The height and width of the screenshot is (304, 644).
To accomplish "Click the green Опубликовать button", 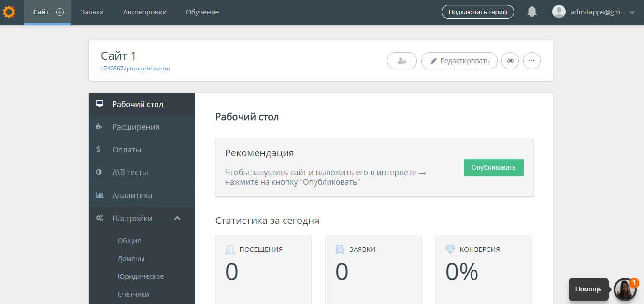I will coord(493,167).
